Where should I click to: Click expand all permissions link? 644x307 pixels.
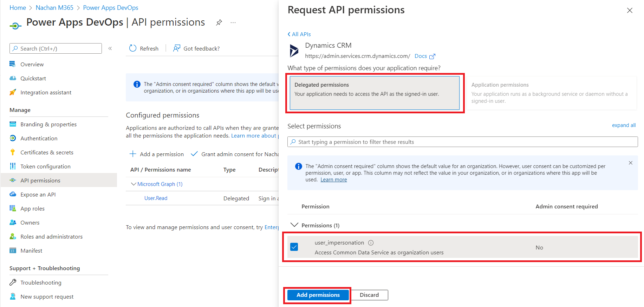(623, 125)
